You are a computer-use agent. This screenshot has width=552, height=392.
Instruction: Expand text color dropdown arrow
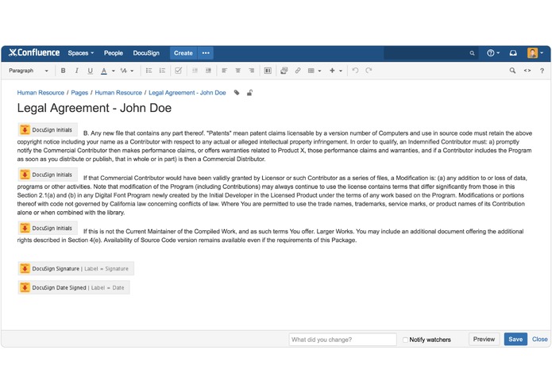click(114, 71)
